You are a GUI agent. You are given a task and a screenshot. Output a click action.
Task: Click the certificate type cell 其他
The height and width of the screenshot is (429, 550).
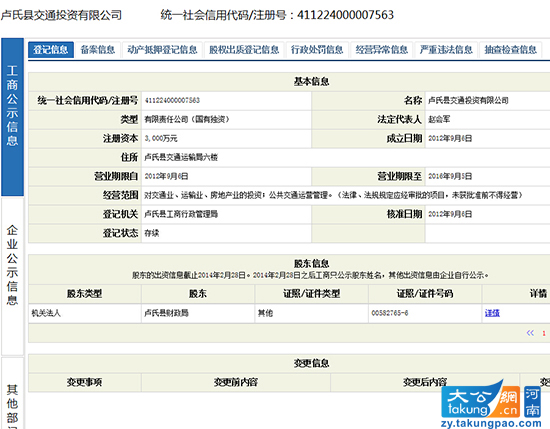tap(311, 313)
